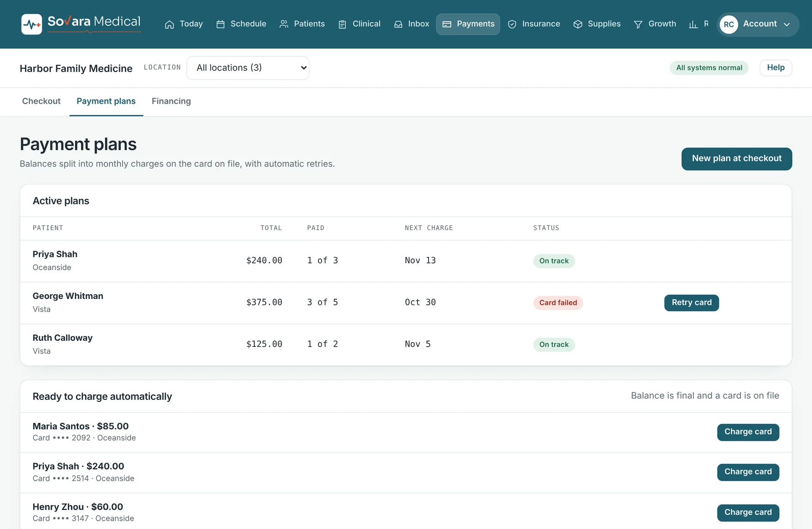
Task: Click the Card •••• 2092 · Oceanside text
Action: (x=84, y=438)
